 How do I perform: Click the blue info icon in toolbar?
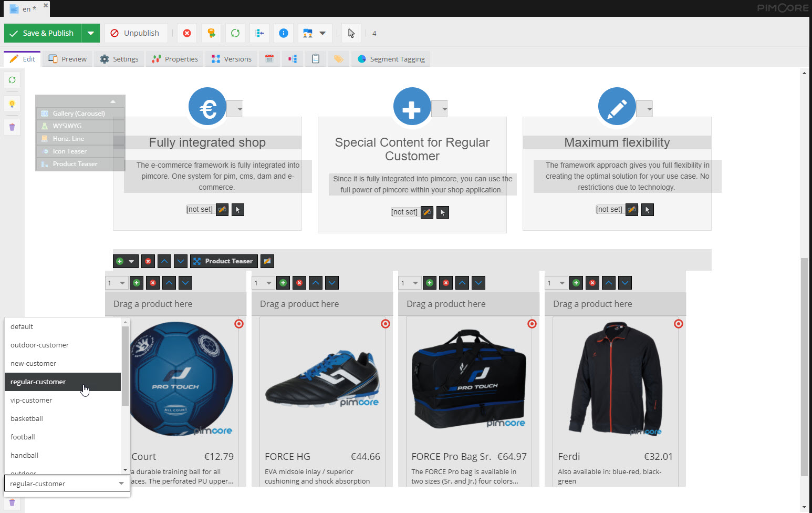(284, 33)
